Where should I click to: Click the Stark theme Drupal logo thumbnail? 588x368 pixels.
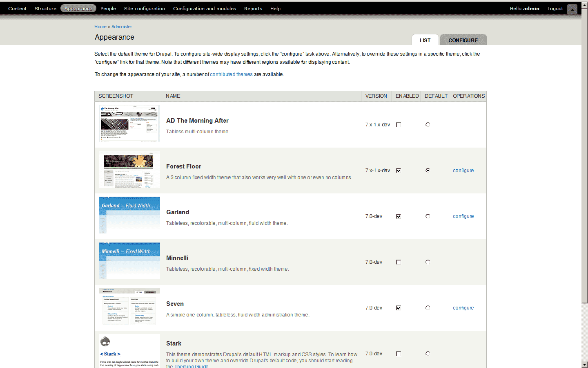105,341
